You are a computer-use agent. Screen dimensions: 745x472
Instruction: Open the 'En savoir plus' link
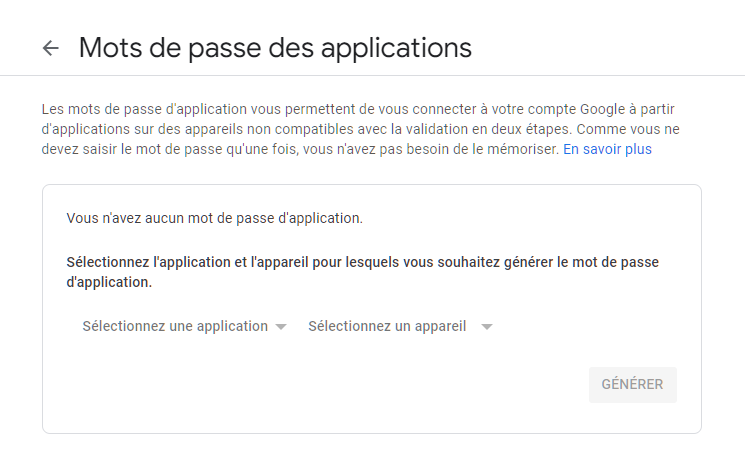(607, 149)
